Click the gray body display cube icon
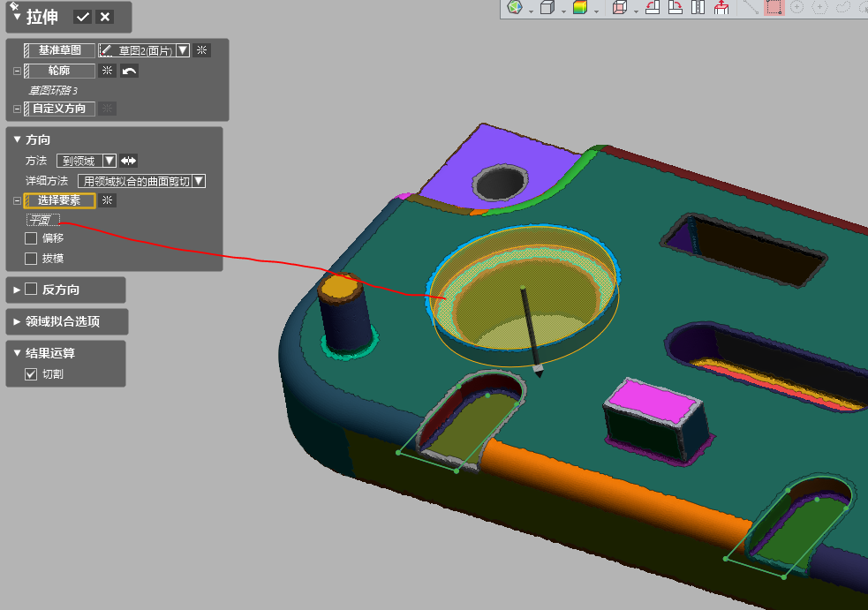868x610 pixels. pyautogui.click(x=547, y=7)
